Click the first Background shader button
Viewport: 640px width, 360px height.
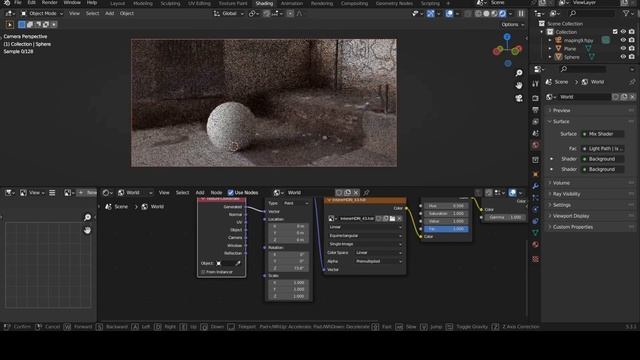pos(602,159)
